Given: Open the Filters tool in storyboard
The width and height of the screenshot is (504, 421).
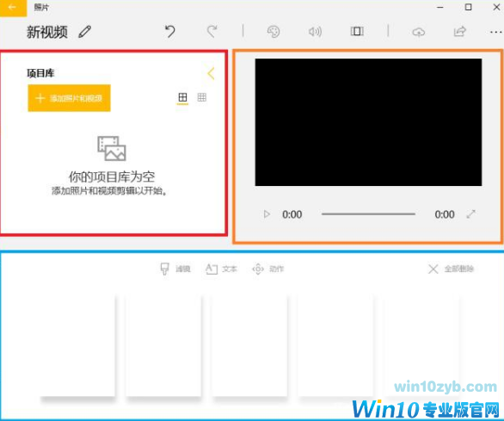Looking at the screenshot, I should [x=175, y=269].
